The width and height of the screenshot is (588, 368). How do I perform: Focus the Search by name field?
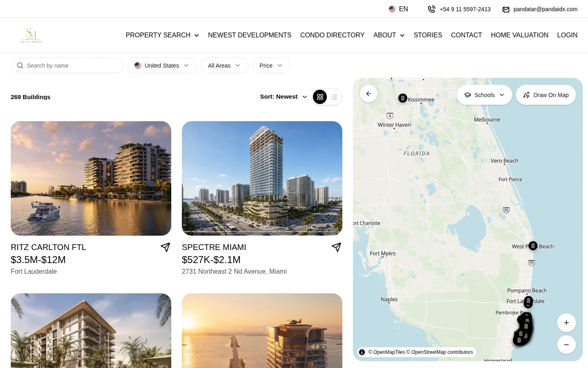(x=67, y=65)
